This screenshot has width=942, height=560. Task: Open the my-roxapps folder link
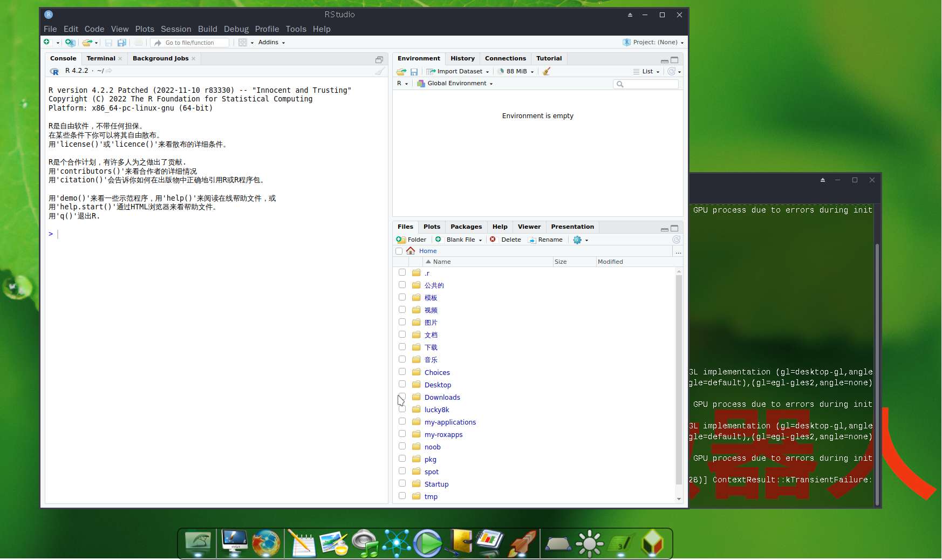tap(443, 434)
